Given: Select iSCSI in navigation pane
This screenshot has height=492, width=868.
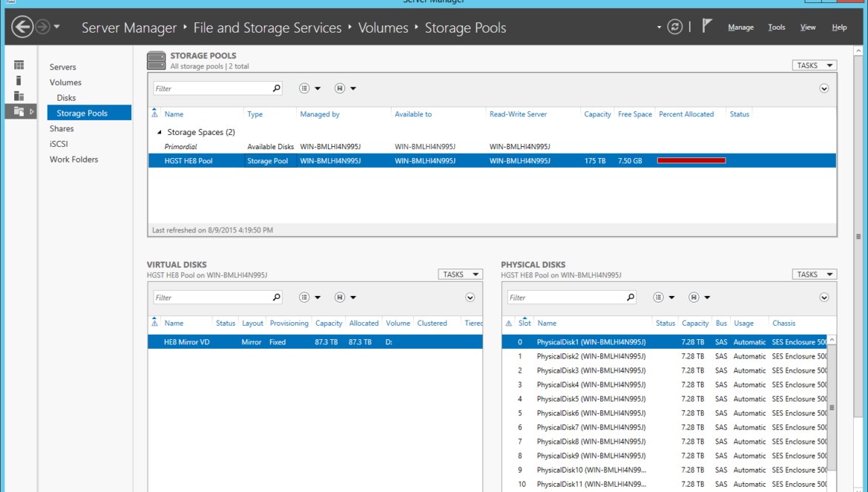Looking at the screenshot, I should coord(59,144).
